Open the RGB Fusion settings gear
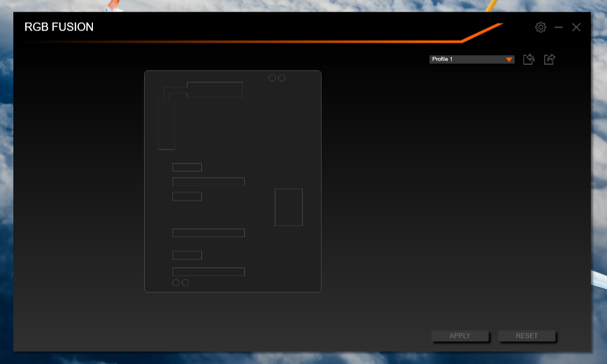 tap(540, 27)
